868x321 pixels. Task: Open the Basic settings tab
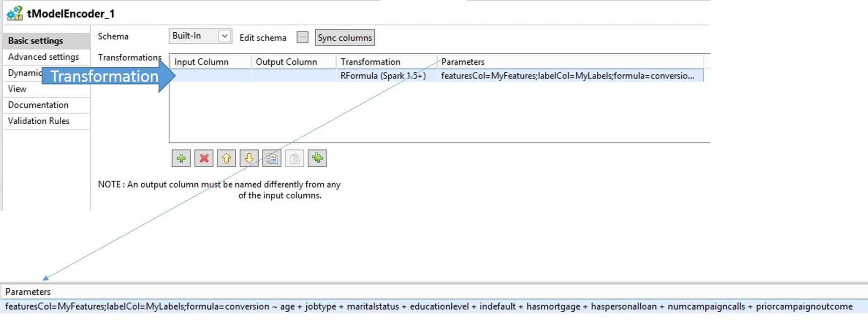point(36,41)
